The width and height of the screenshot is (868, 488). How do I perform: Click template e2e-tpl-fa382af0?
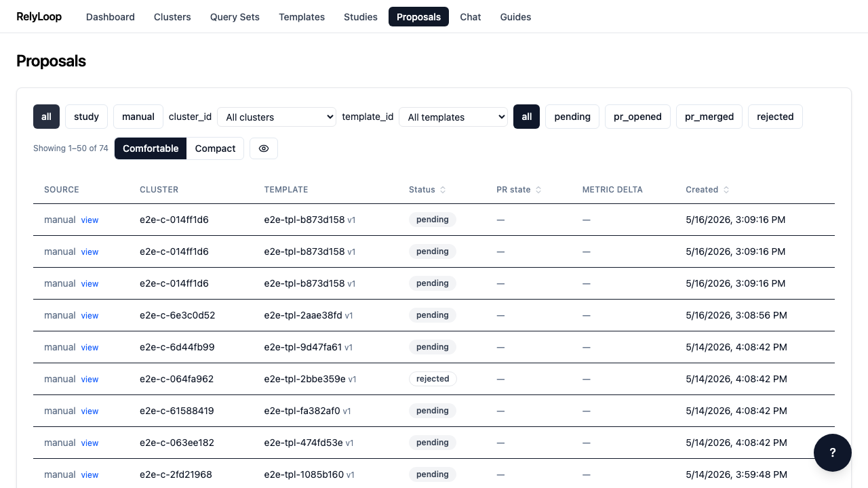click(x=302, y=411)
